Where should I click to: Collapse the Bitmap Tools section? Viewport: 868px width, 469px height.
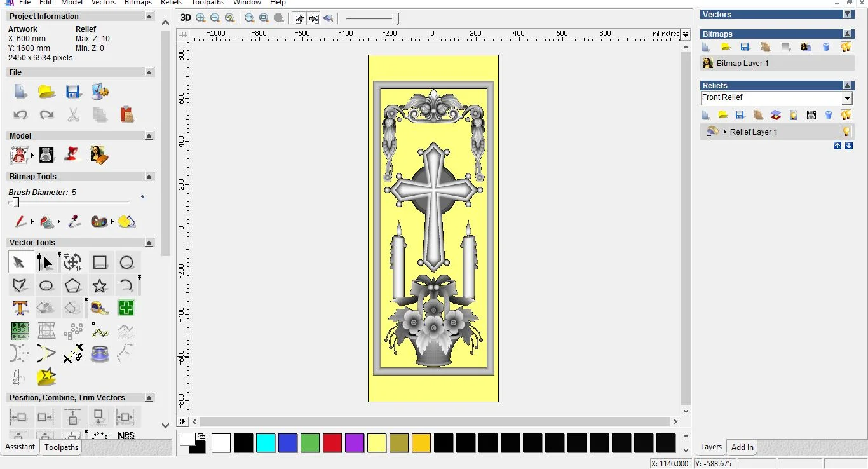pos(149,177)
